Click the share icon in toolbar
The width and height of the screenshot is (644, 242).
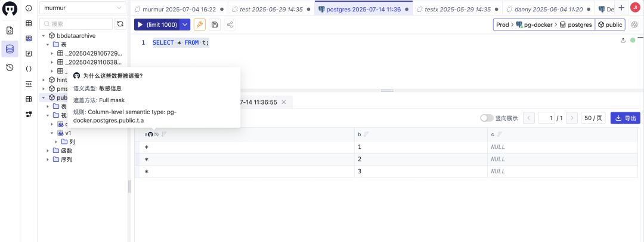[x=230, y=24]
